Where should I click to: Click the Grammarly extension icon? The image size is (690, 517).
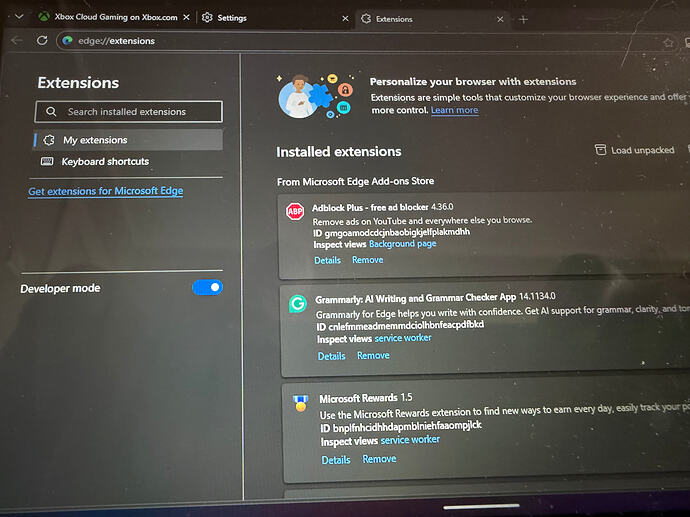[298, 304]
